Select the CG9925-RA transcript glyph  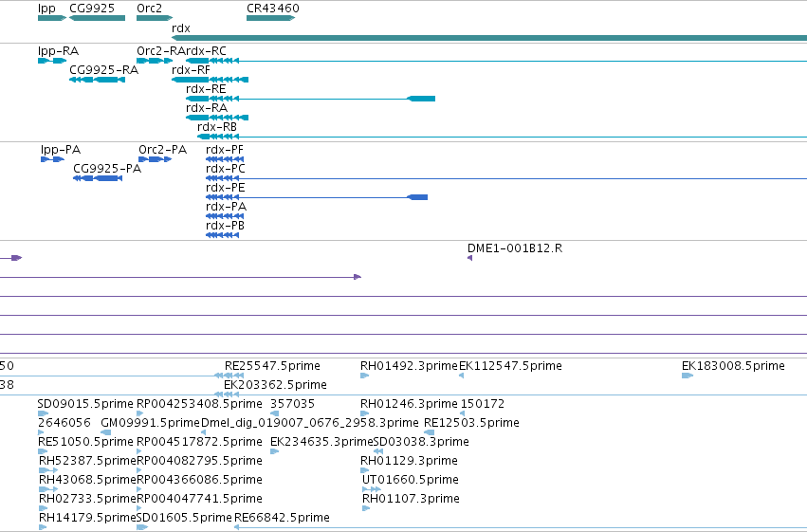(98, 80)
